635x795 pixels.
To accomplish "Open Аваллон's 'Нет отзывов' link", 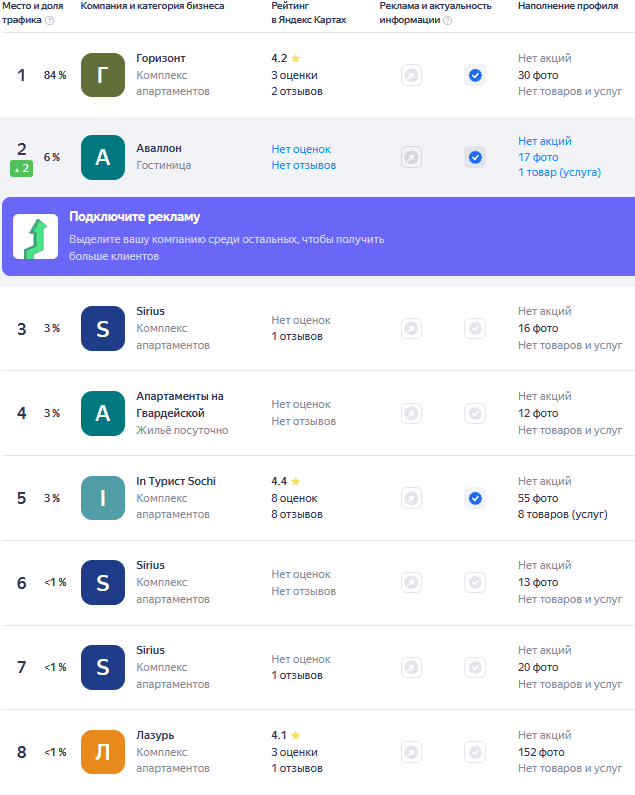I will (x=304, y=165).
